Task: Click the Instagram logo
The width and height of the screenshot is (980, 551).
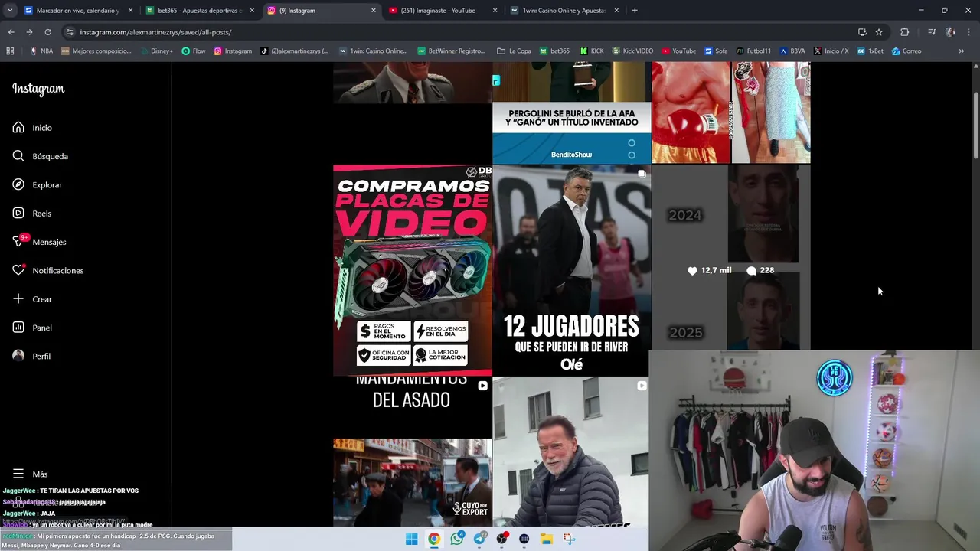Action: (38, 89)
